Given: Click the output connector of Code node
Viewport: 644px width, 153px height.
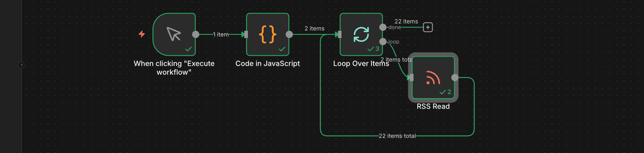Looking at the screenshot, I should pyautogui.click(x=289, y=34).
